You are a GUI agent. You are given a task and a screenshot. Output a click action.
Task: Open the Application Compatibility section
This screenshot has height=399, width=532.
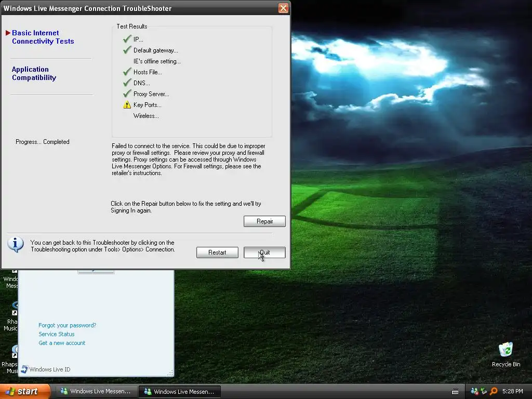pyautogui.click(x=34, y=73)
